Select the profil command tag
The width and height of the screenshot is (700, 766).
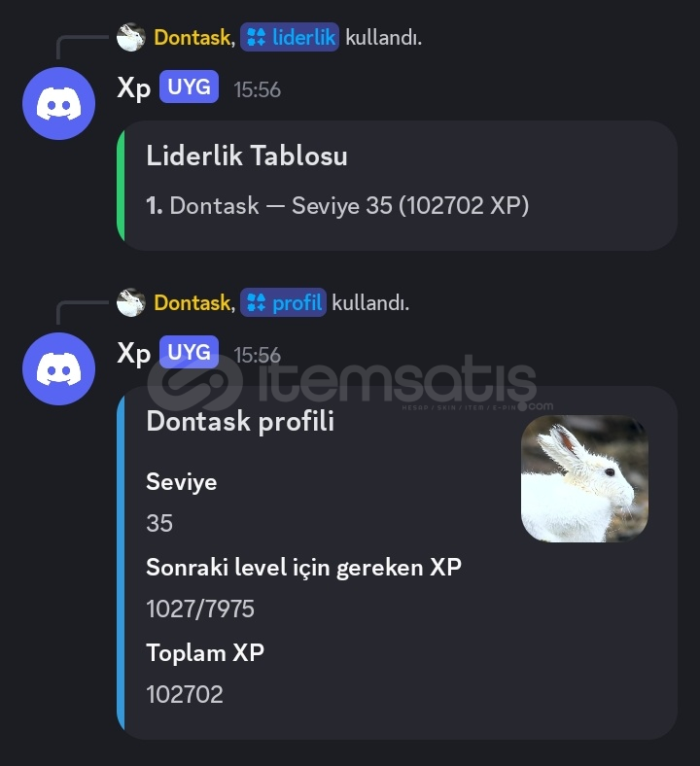coord(283,302)
